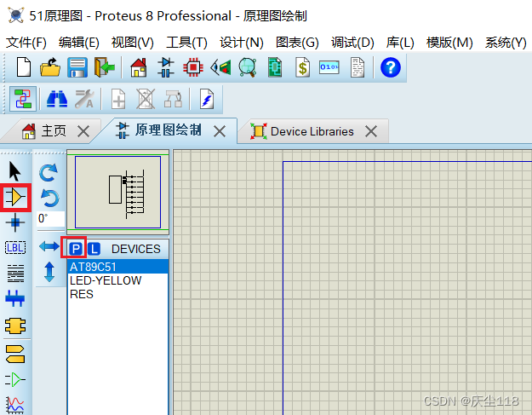Open 系统(Y) menu
Image resolution: width=532 pixels, height=415 pixels.
click(506, 43)
